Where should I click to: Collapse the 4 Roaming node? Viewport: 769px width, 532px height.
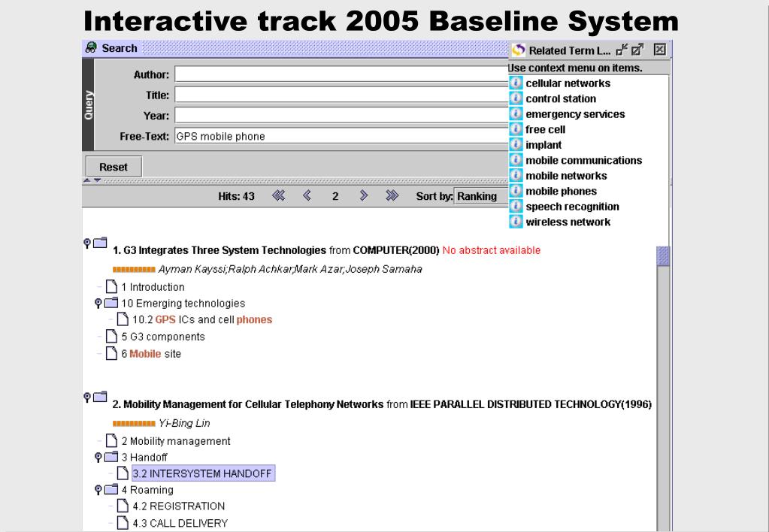click(x=98, y=490)
